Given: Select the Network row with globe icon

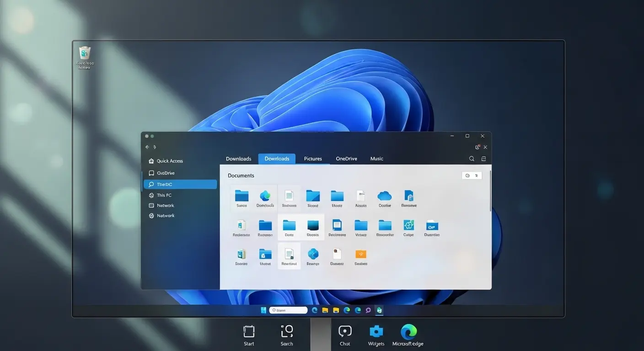Looking at the screenshot, I should [x=161, y=216].
